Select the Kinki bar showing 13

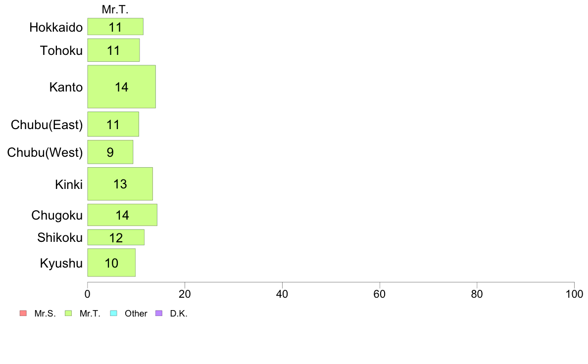120,183
